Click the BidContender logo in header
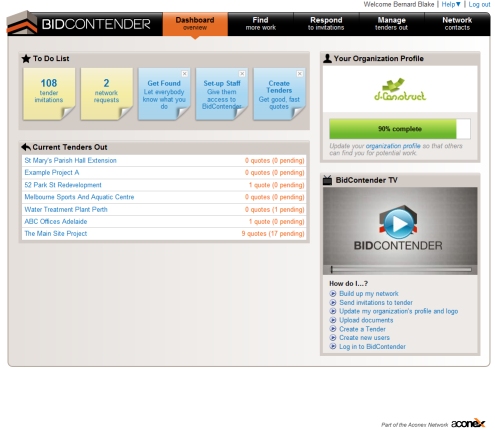Viewport: 495px width, 430px height. [79, 24]
